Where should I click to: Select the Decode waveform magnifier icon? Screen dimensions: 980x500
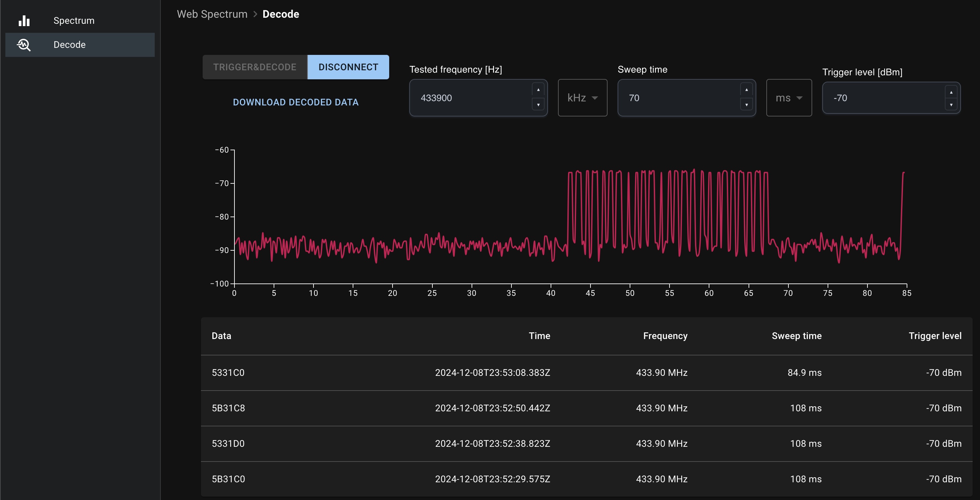[24, 45]
